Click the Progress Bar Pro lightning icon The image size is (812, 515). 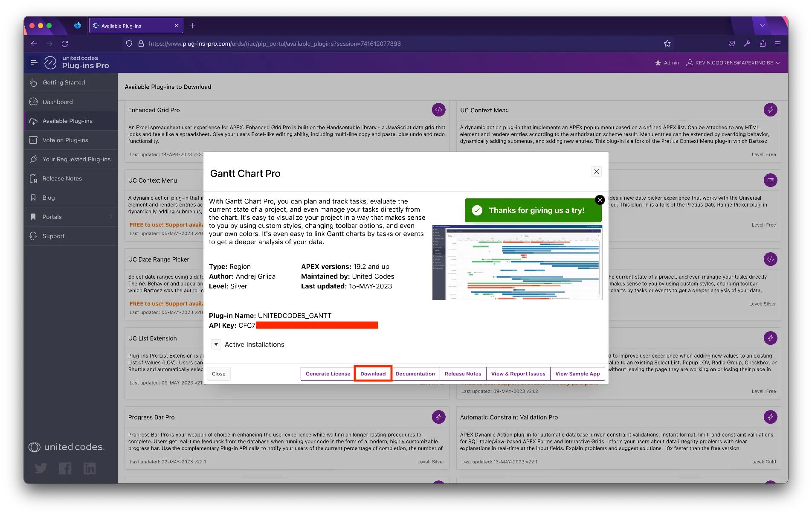(438, 417)
